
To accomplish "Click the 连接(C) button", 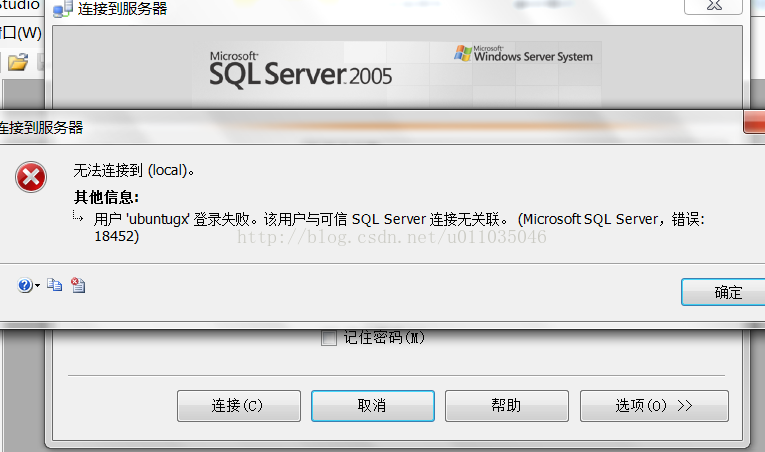I will 239,406.
